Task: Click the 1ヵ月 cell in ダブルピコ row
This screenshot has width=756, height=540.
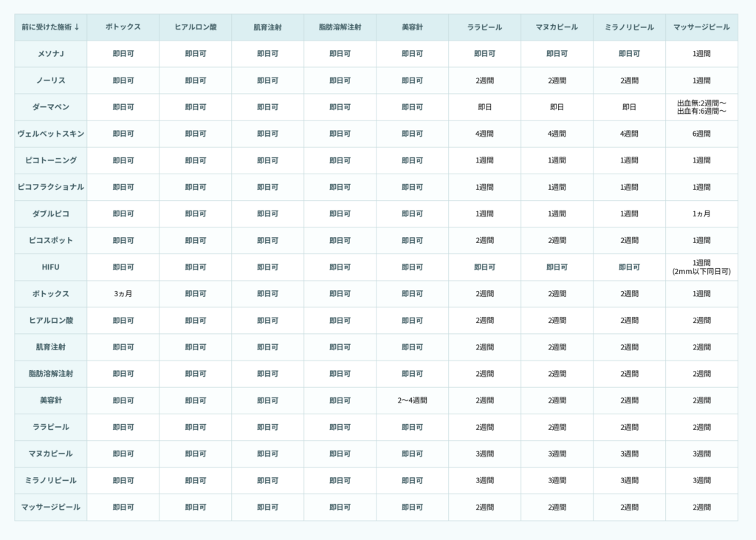Action: point(701,213)
